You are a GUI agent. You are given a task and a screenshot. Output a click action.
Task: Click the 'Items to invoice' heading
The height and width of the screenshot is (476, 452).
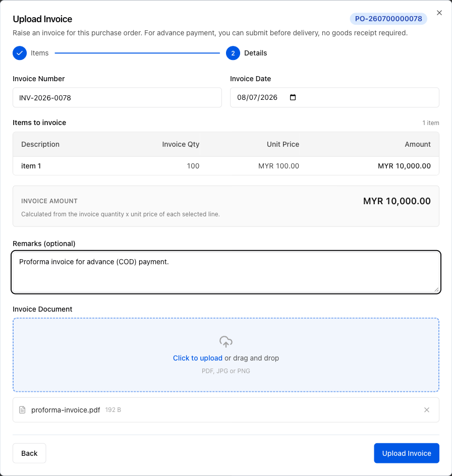click(39, 123)
